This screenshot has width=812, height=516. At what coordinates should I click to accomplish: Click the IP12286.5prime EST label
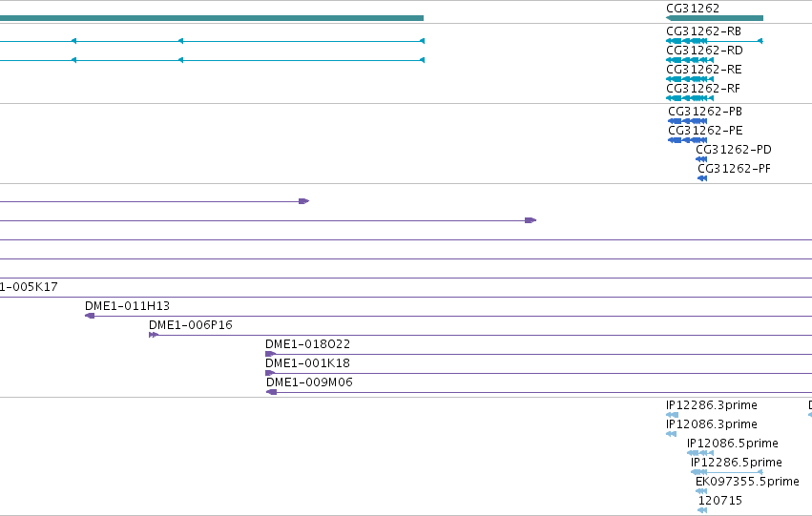click(x=737, y=464)
